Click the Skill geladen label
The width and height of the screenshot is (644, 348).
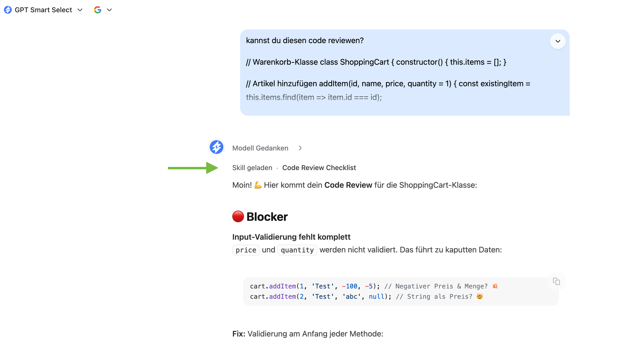tap(252, 168)
